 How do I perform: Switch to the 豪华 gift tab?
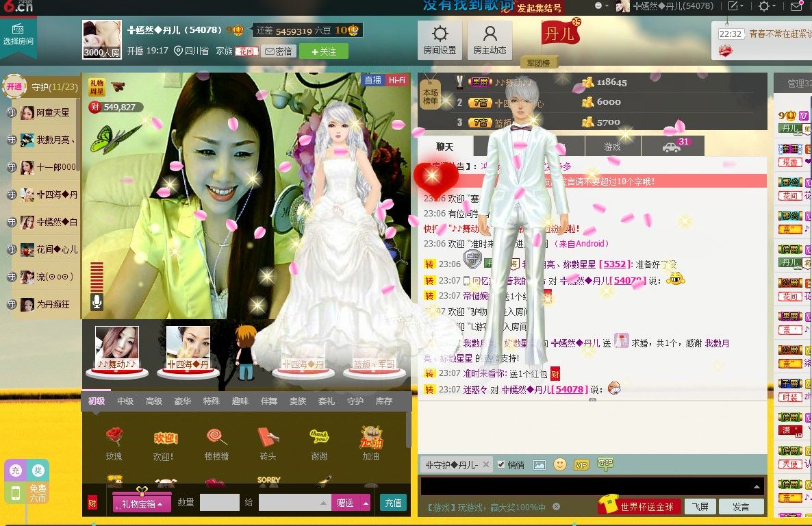point(183,401)
